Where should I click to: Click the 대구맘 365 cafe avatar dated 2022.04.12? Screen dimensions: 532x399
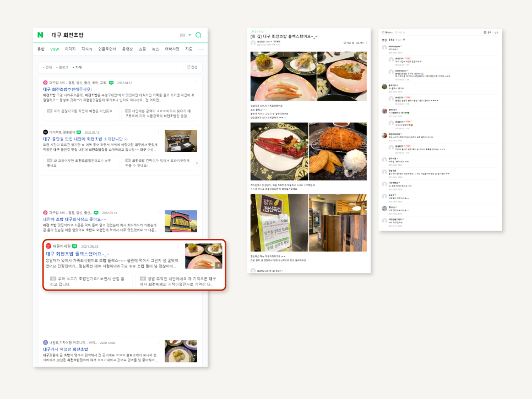click(45, 83)
